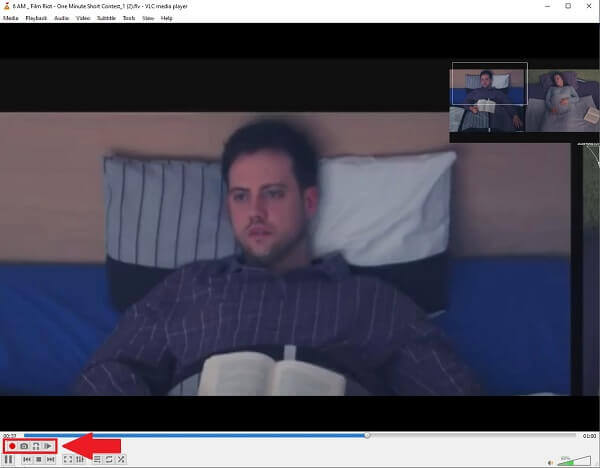Open the Help menu
The width and height of the screenshot is (600, 468).
(x=166, y=18)
